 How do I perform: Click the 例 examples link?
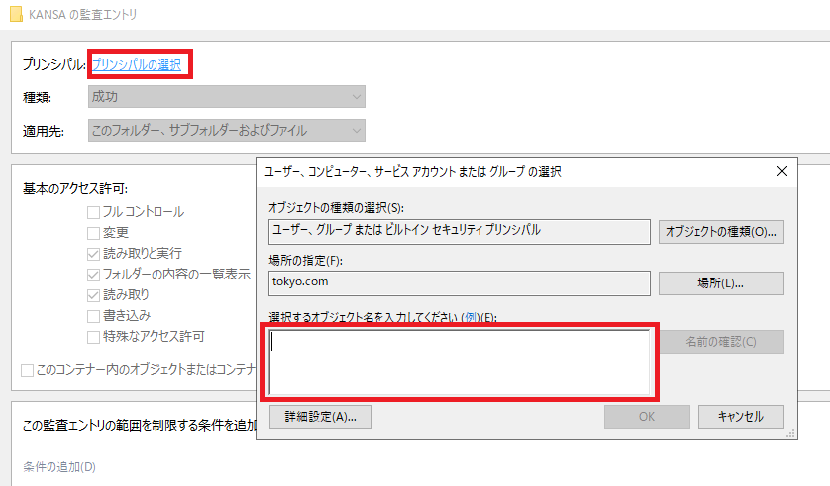tap(471, 317)
